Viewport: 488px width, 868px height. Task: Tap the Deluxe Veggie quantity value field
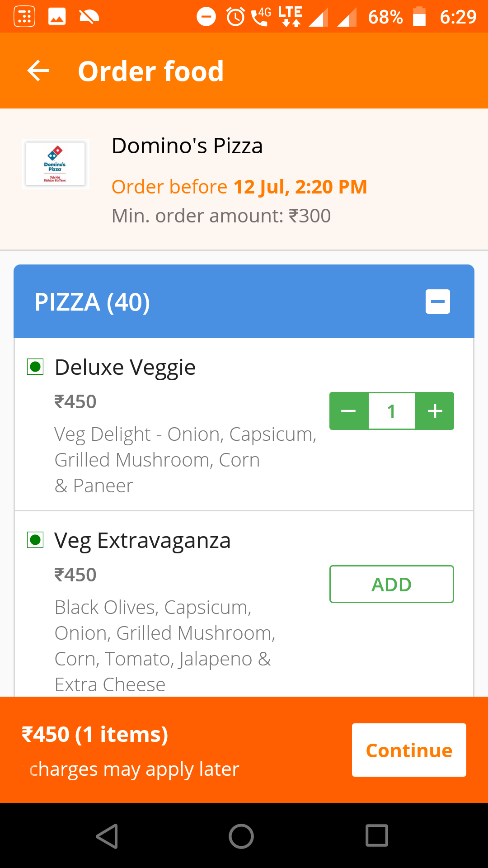point(391,411)
